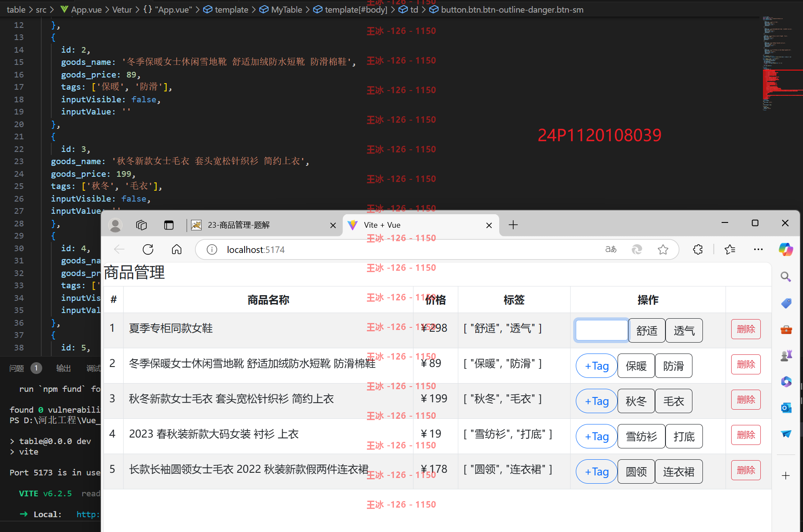Click src in the editor breadcrumb
Viewport: 803px width, 532px height.
click(41, 10)
